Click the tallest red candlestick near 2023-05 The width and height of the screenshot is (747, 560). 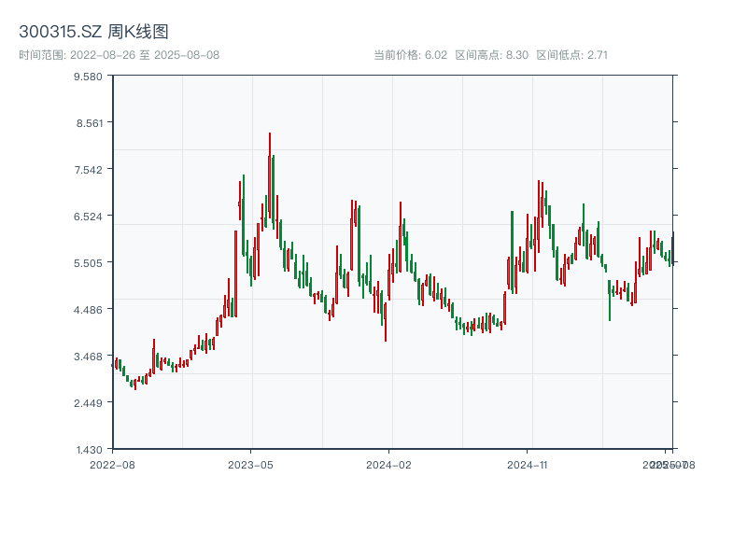click(x=271, y=177)
